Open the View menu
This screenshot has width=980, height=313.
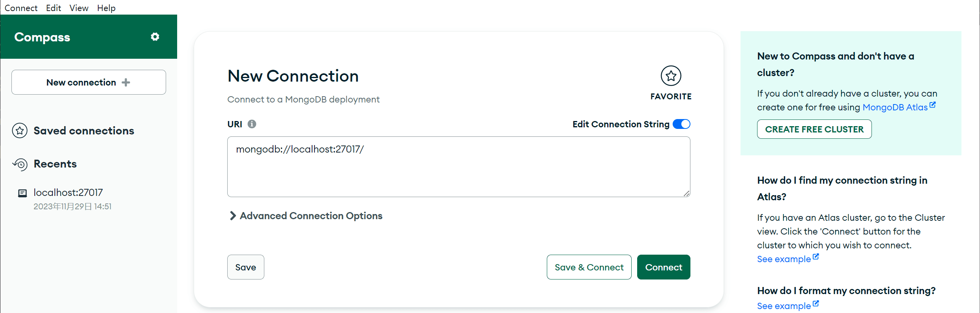click(x=79, y=8)
